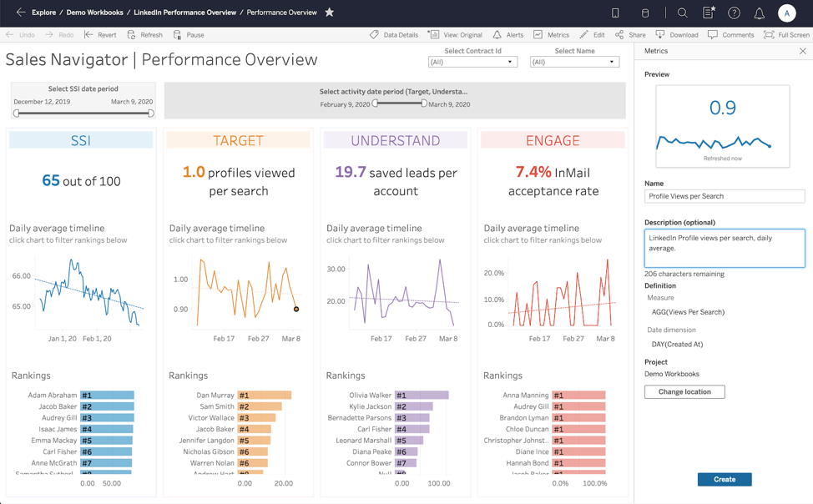Redo the action in the toolbar
813x504 pixels.
pyautogui.click(x=59, y=35)
